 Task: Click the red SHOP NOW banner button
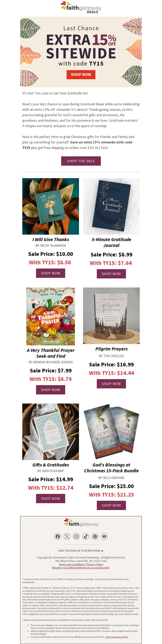pos(81,74)
